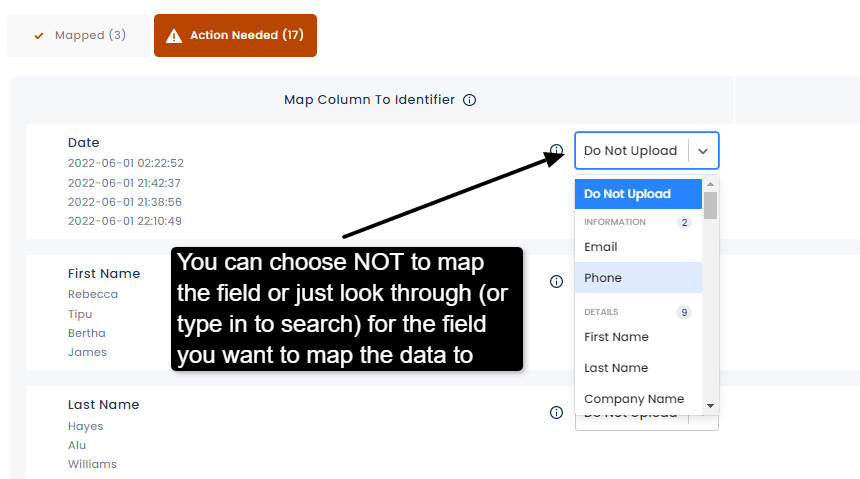Click the checkmark icon on Mapped tab
860x479 pixels.
tap(39, 36)
